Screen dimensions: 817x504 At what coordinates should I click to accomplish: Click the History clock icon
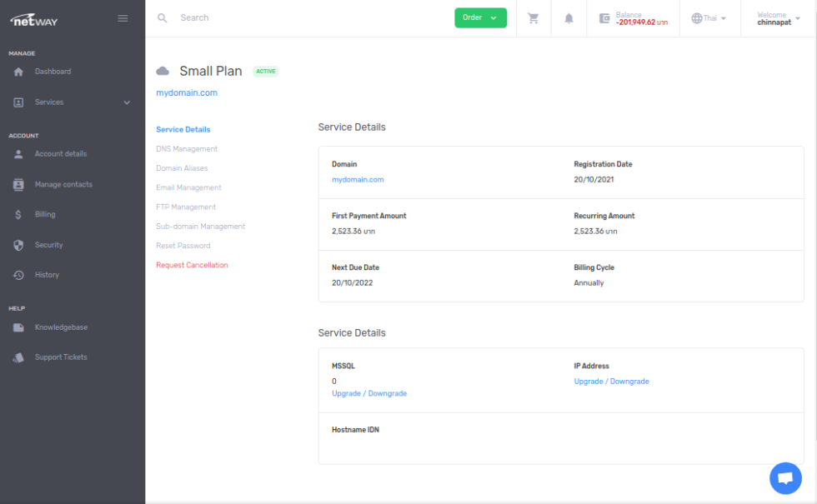(x=18, y=275)
